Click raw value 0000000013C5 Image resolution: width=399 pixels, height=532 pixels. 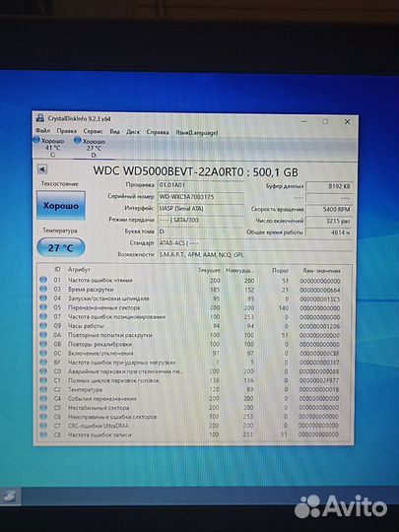[x=319, y=299]
